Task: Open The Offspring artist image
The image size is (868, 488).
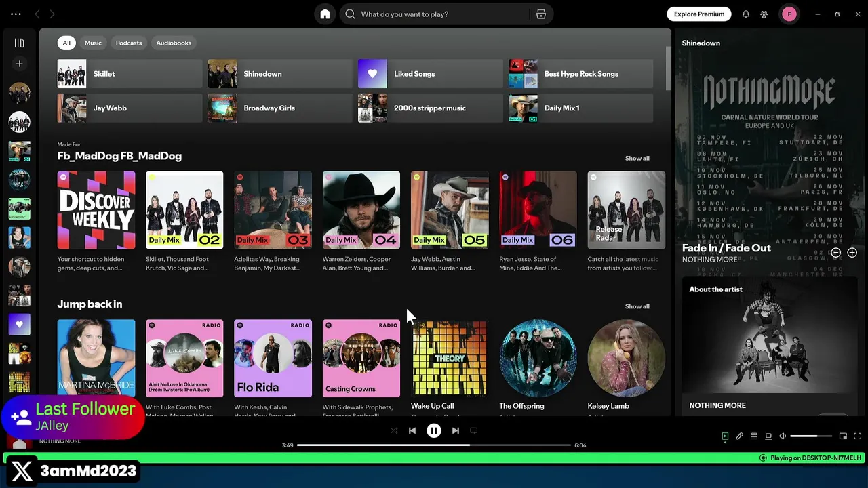Action: pyautogui.click(x=538, y=358)
